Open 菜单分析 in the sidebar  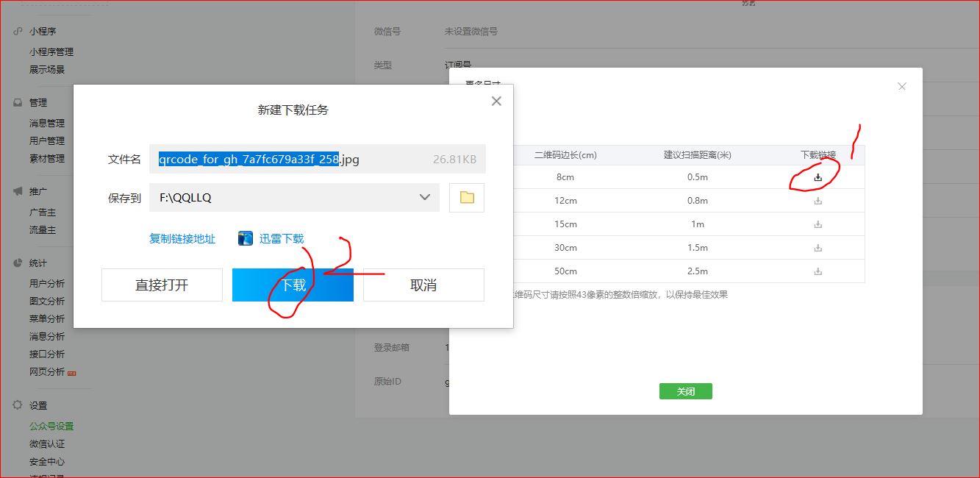[47, 318]
